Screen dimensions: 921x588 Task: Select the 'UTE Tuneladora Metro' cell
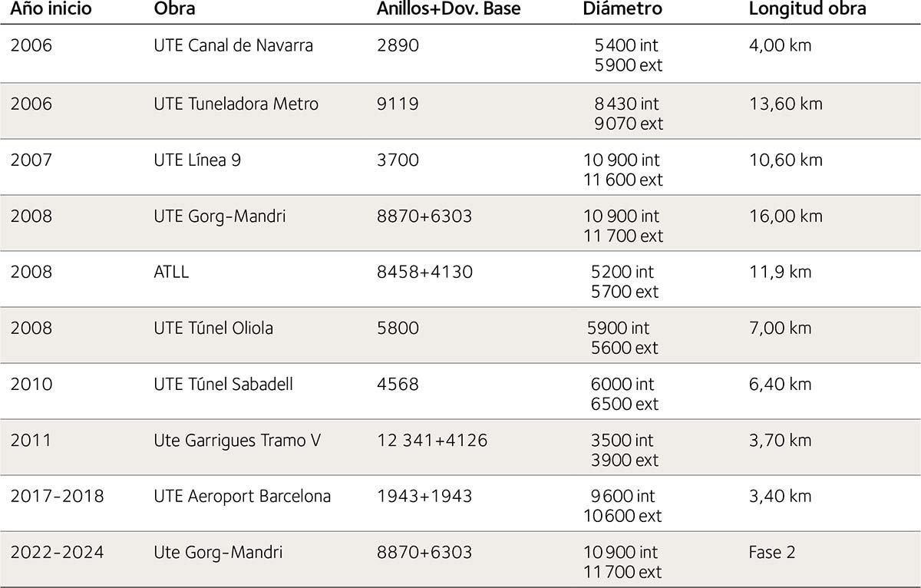[236, 104]
